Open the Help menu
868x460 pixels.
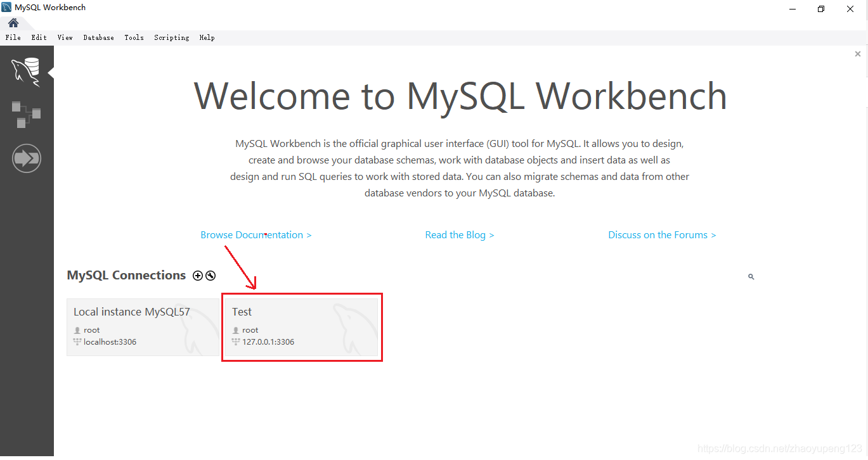(207, 37)
